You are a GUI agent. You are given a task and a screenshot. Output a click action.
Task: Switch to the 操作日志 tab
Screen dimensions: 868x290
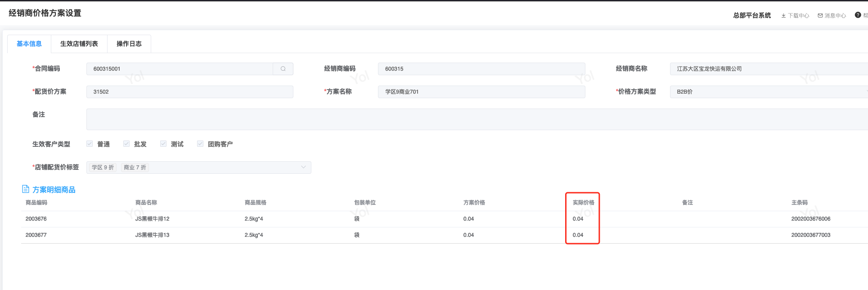click(129, 44)
